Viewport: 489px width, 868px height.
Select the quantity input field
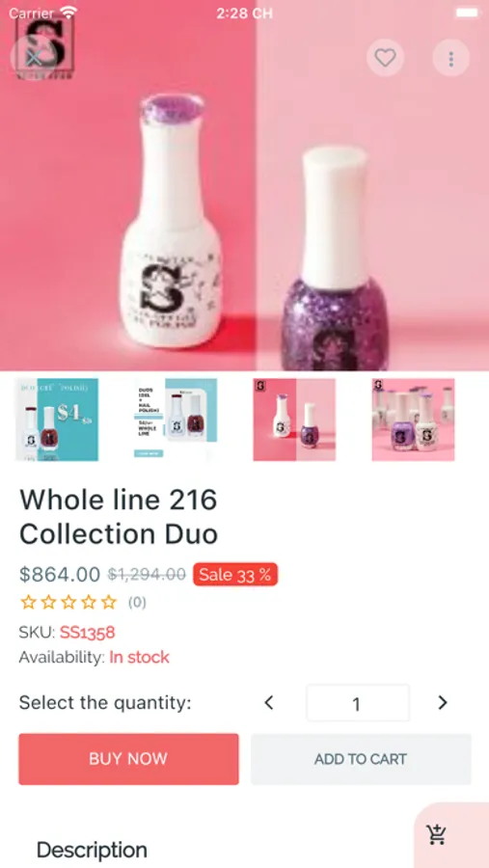click(x=358, y=703)
